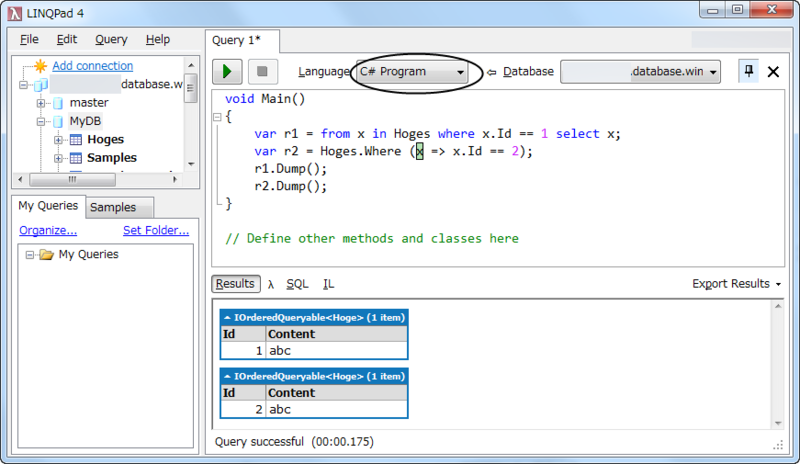Image resolution: width=800 pixels, height=464 pixels.
Task: Collapse the Main method code fold marker
Action: (217, 117)
